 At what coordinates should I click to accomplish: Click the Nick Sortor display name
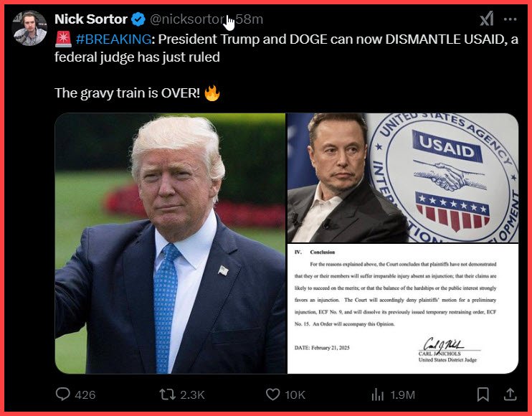90,19
